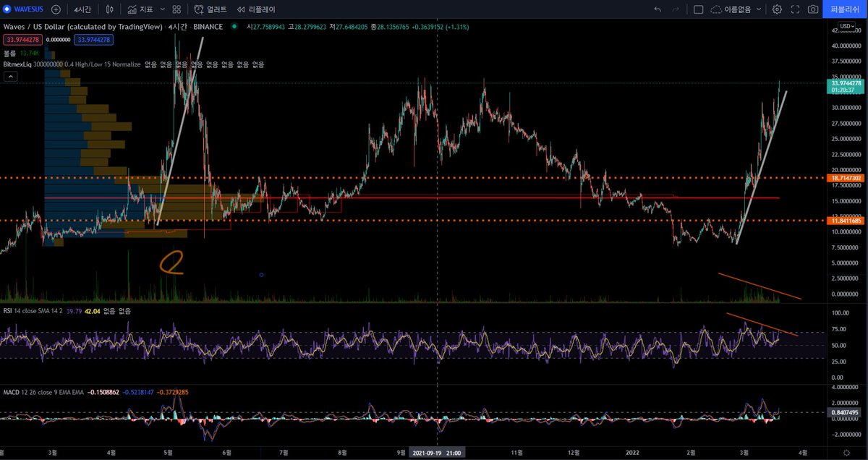Expand the favorite indicators dropdown arrow
Screen dimensions: 868x460
[163, 10]
